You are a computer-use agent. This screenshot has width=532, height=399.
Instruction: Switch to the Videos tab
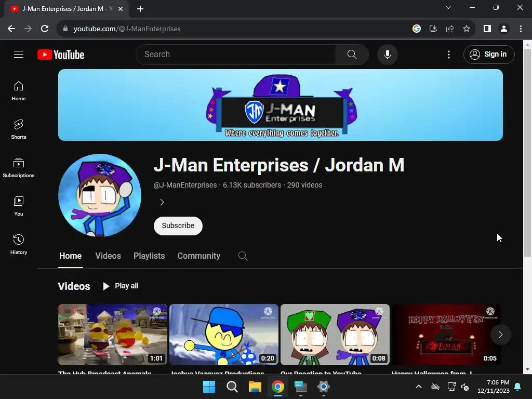pyautogui.click(x=108, y=256)
